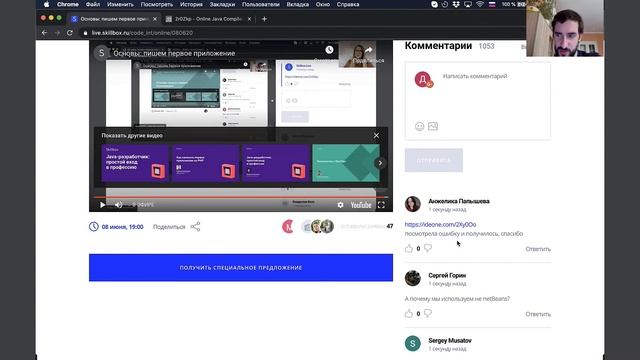Image resolution: width=640 pixels, height=360 pixels.
Task: Play the YouTube video
Action: click(x=102, y=205)
